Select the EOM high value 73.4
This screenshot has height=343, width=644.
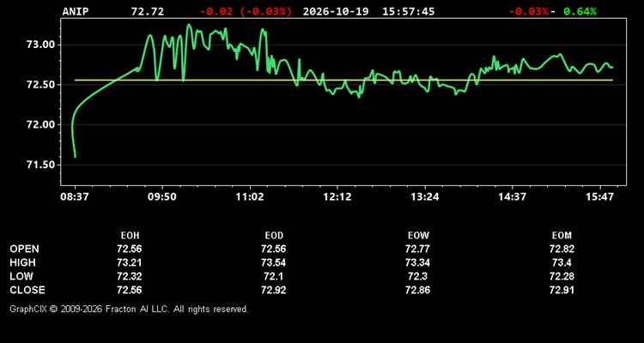pos(562,262)
